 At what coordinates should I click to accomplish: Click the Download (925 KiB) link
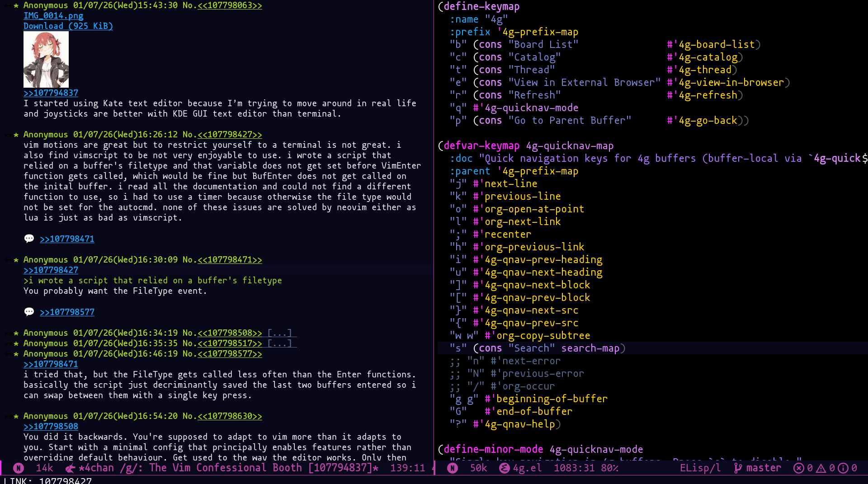pyautogui.click(x=68, y=26)
